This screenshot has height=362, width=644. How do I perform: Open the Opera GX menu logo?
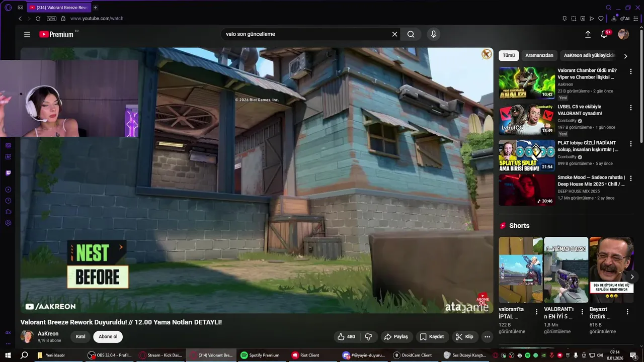(8, 8)
